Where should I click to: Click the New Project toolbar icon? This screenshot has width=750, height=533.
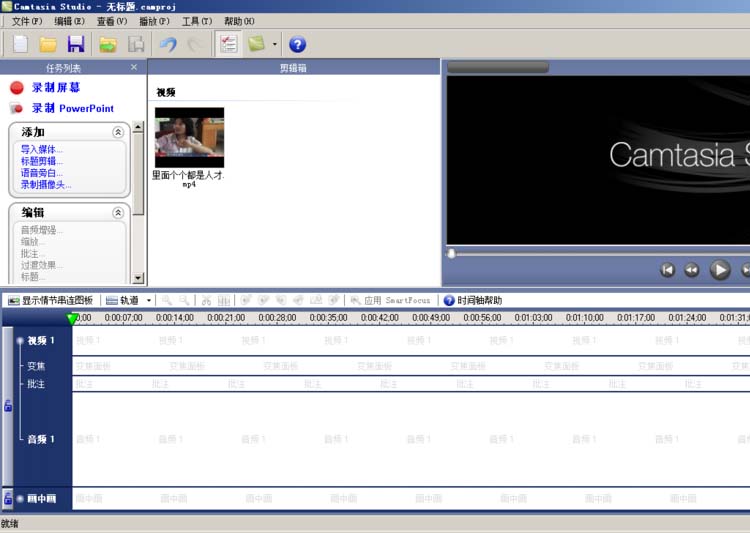20,44
